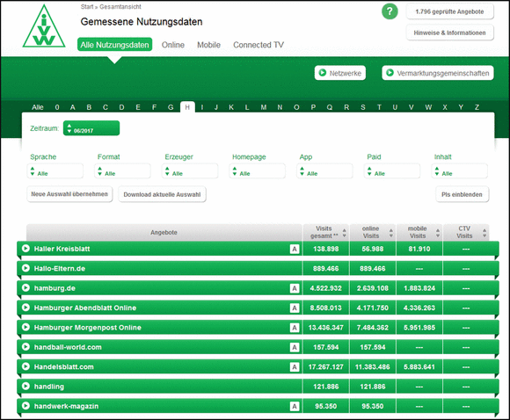The image size is (510, 420).
Task: Click the Netzwerke button
Action: coord(340,73)
